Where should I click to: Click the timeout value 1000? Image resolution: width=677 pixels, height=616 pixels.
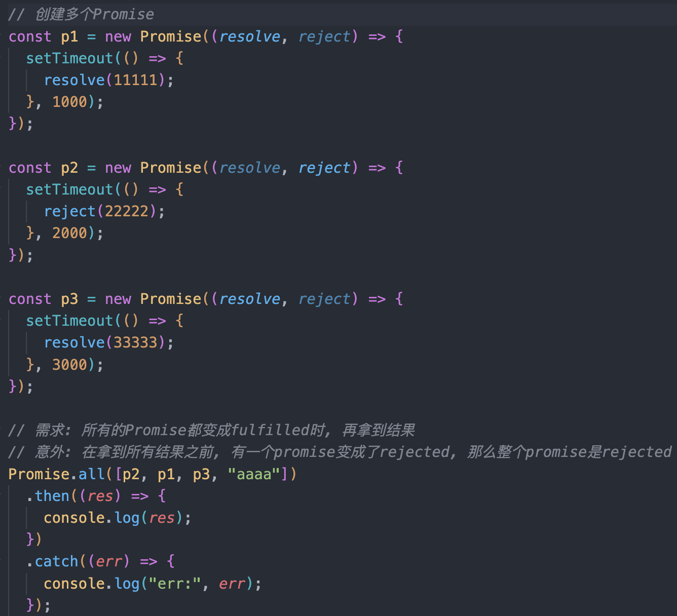pos(69,102)
